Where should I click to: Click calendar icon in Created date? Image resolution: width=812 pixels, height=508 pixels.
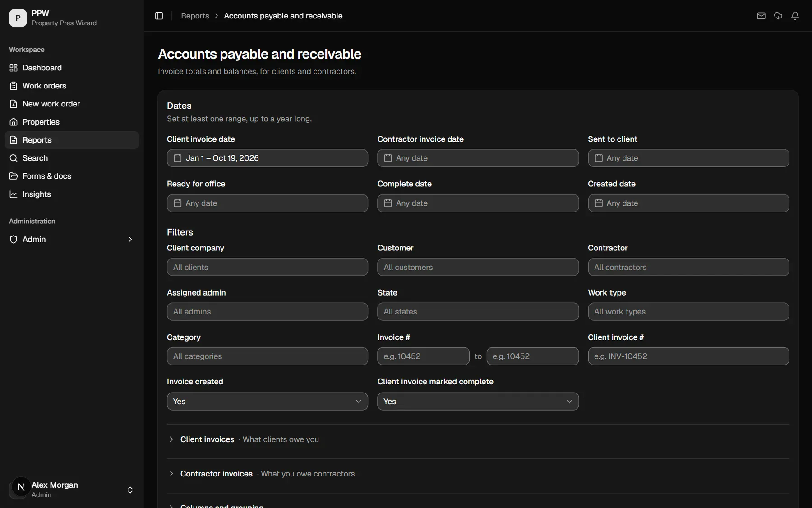coord(599,203)
